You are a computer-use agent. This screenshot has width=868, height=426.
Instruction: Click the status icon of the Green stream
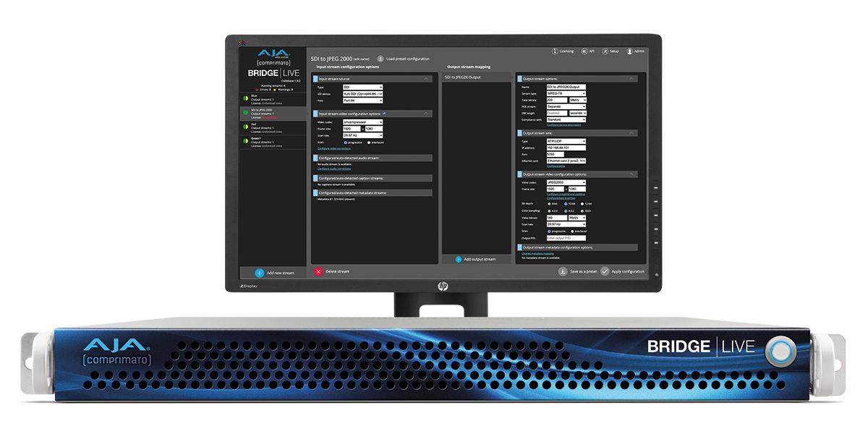(245, 141)
